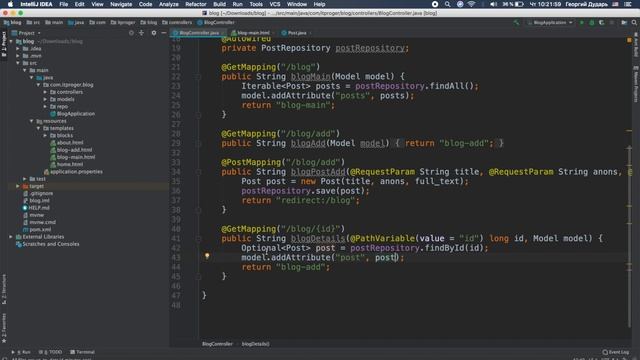The image size is (640, 360).
Task: Click the editor vertical scrollbar
Action: point(629,237)
